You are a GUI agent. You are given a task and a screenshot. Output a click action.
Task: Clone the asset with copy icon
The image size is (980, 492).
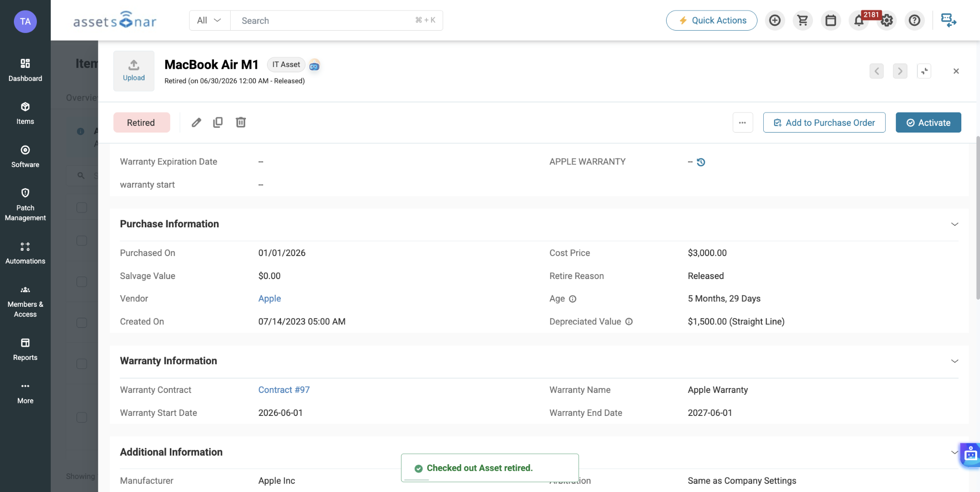[218, 123]
